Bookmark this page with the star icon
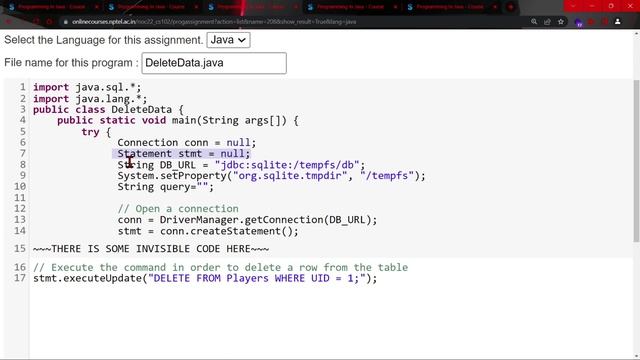This screenshot has height=360, width=640. (x=561, y=22)
